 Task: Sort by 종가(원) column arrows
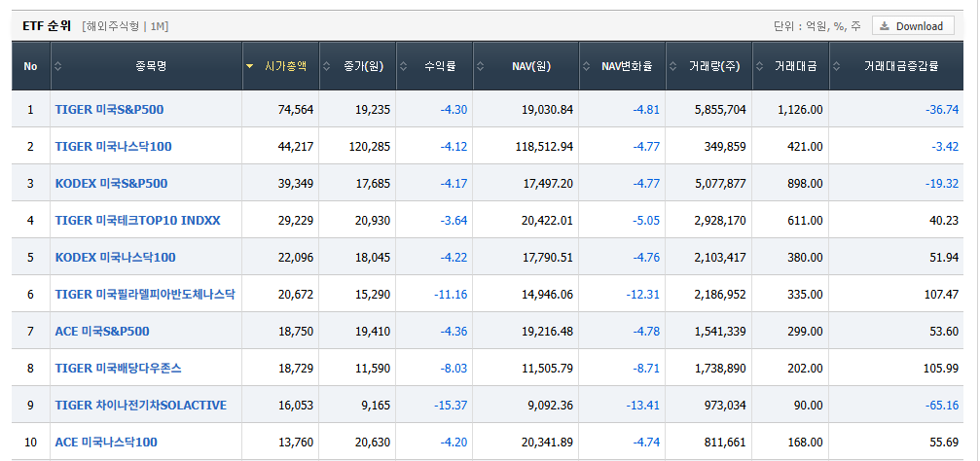click(326, 66)
